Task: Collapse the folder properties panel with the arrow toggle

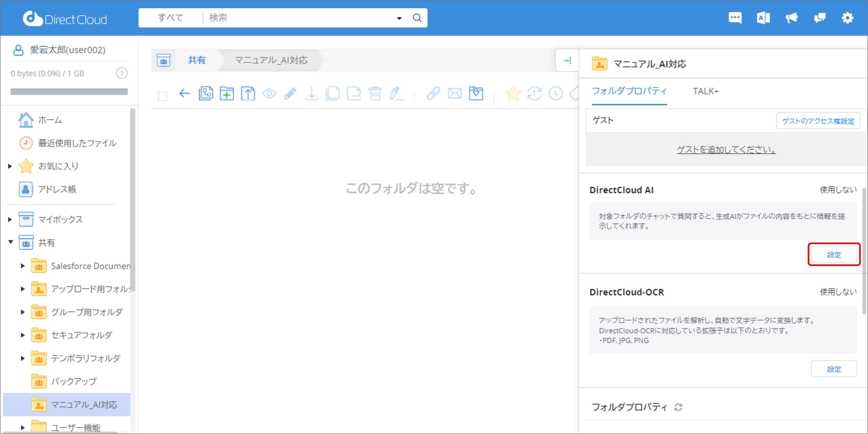Action: [x=567, y=60]
